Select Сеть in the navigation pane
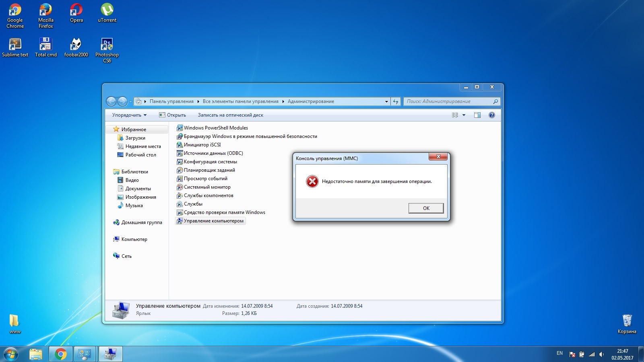644x362 pixels. click(x=126, y=256)
